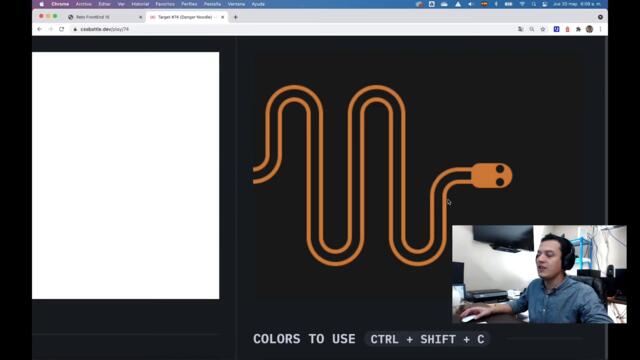Click the cloud icon in menu bar

(x=444, y=4)
